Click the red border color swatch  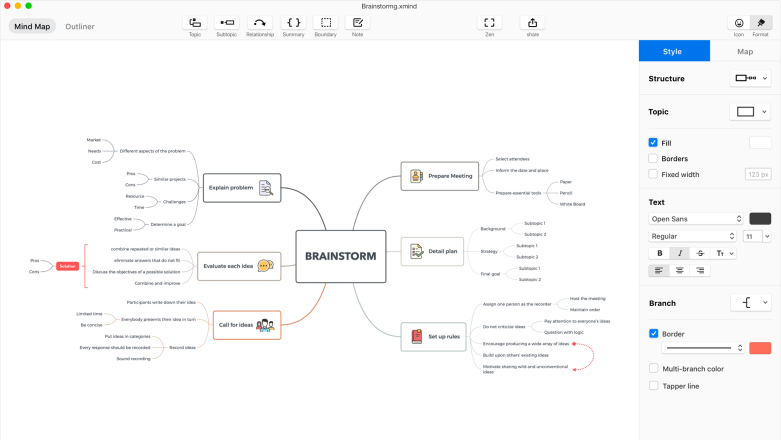point(760,348)
